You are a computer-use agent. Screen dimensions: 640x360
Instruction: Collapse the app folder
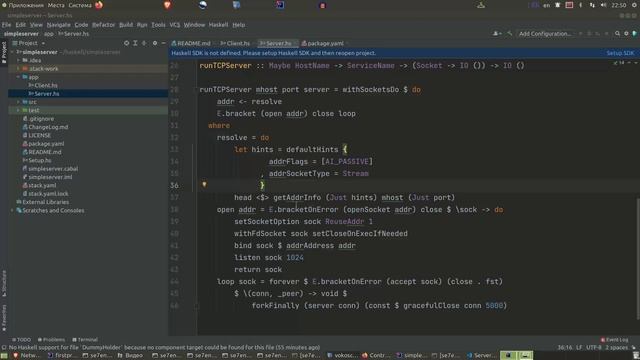tap(18, 77)
